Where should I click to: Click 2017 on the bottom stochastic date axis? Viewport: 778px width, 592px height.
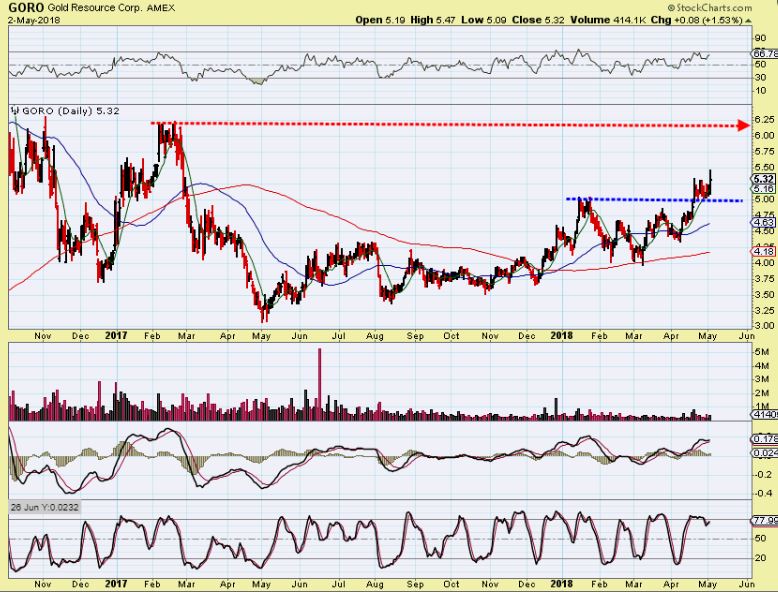pyautogui.click(x=116, y=584)
